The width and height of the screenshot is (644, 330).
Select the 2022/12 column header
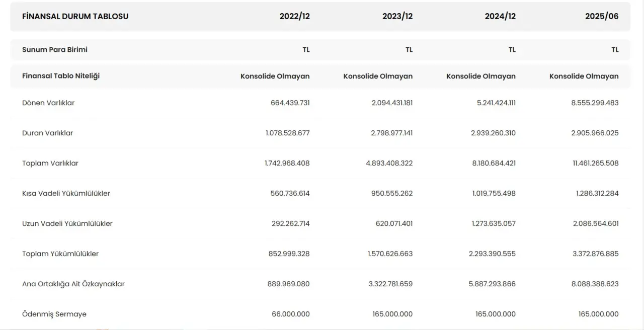[x=295, y=16]
